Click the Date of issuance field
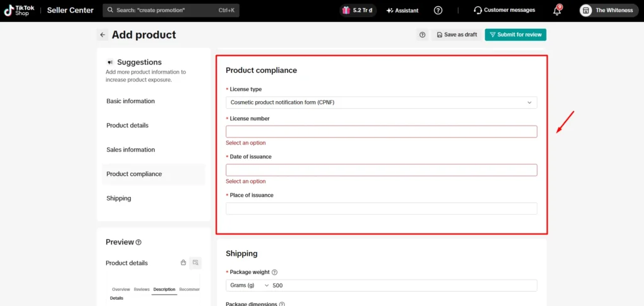The width and height of the screenshot is (644, 306). tap(381, 170)
